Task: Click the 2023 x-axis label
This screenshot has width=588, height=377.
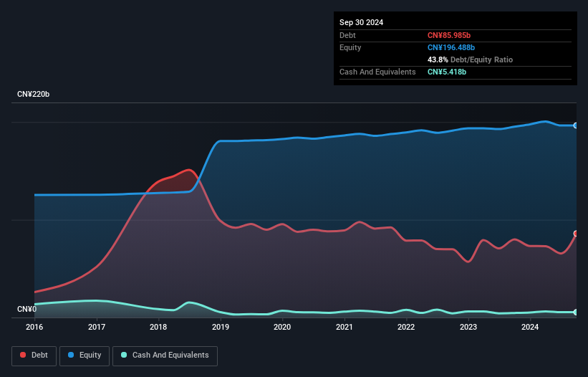Action: [468, 327]
